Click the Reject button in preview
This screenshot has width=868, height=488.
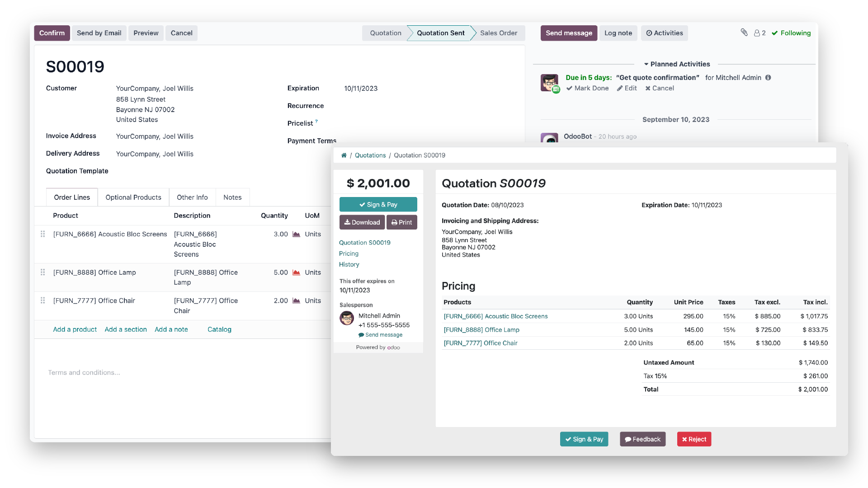(x=693, y=439)
